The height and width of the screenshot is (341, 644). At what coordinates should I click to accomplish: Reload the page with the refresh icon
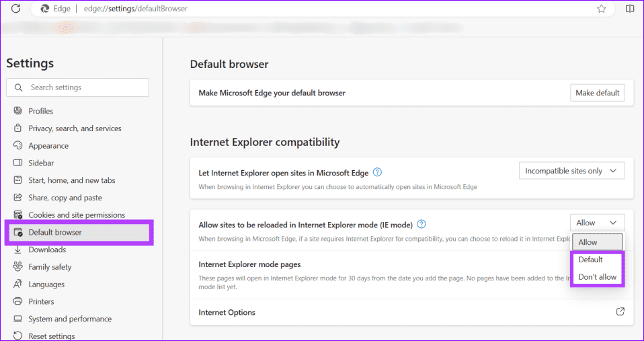(15, 9)
